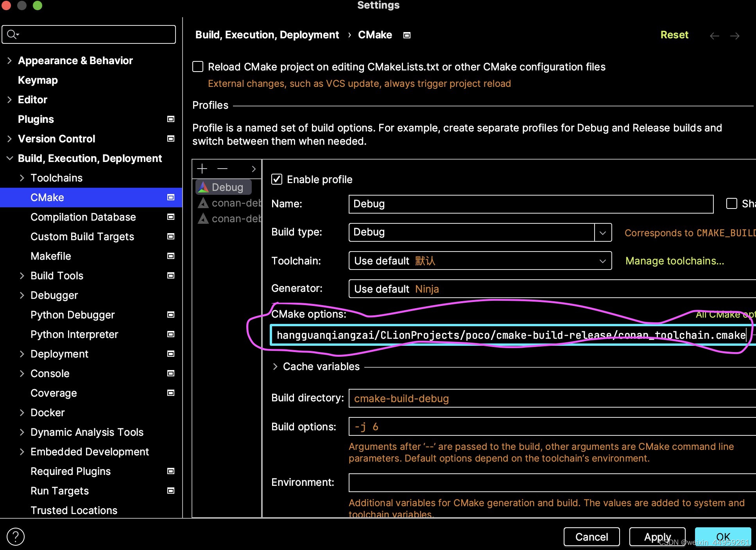This screenshot has height=550, width=756.
Task: Click the back navigation arrow icon
Action: pyautogui.click(x=714, y=36)
